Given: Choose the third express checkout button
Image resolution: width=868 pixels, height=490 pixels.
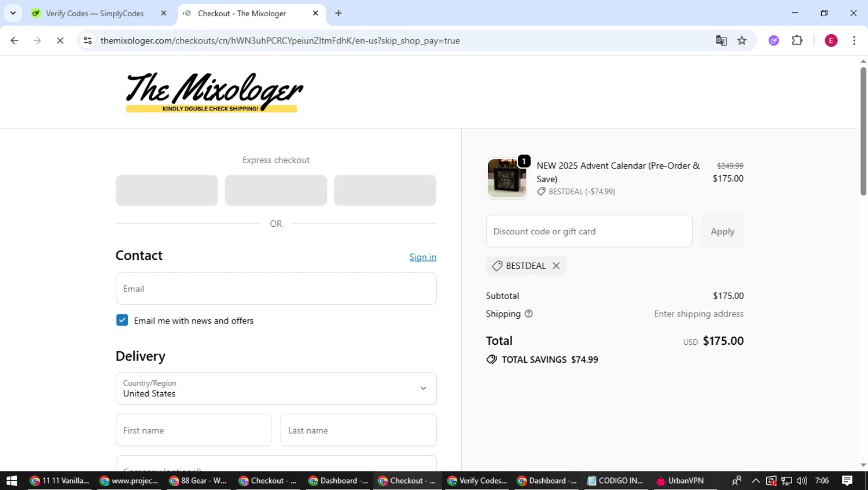Looking at the screenshot, I should 385,190.
